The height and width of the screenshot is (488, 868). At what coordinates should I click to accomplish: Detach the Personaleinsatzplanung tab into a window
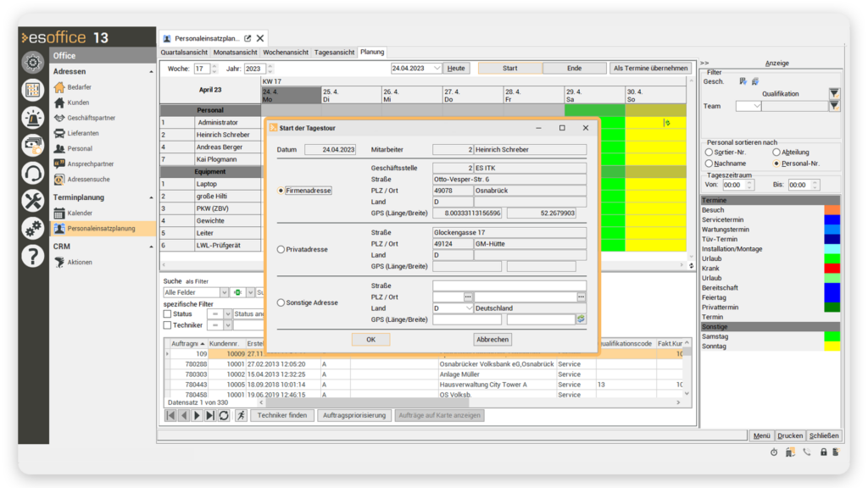(x=248, y=38)
